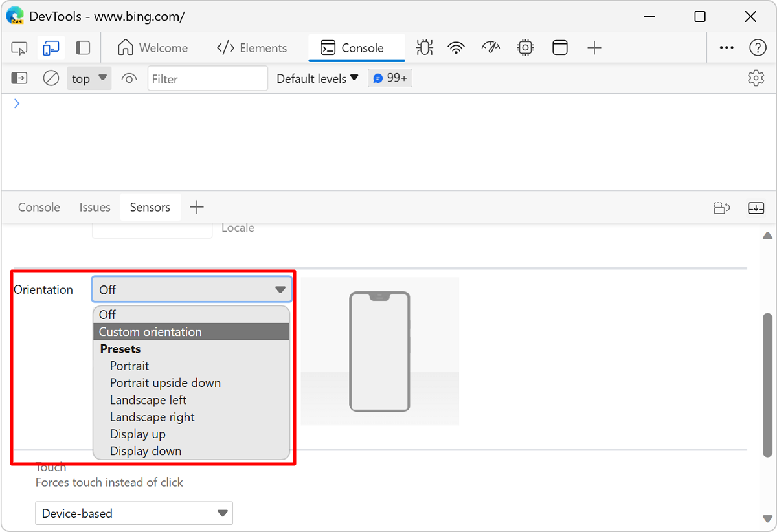The height and width of the screenshot is (532, 777).
Task: Switch to the Elements tab
Action: [252, 48]
